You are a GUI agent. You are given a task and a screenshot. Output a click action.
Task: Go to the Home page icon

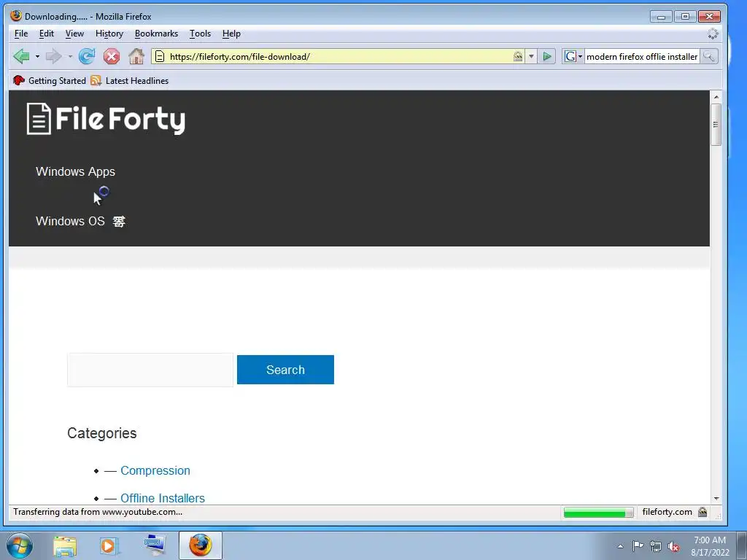[x=136, y=56]
